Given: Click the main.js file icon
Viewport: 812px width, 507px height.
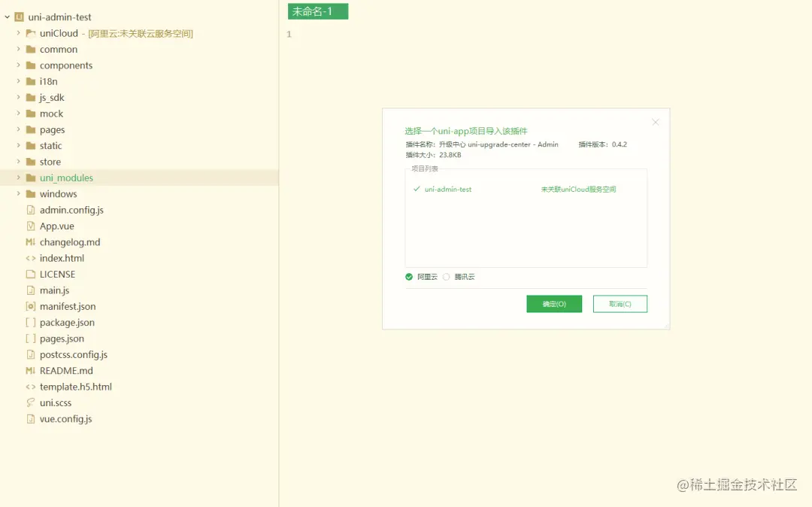Looking at the screenshot, I should (31, 290).
